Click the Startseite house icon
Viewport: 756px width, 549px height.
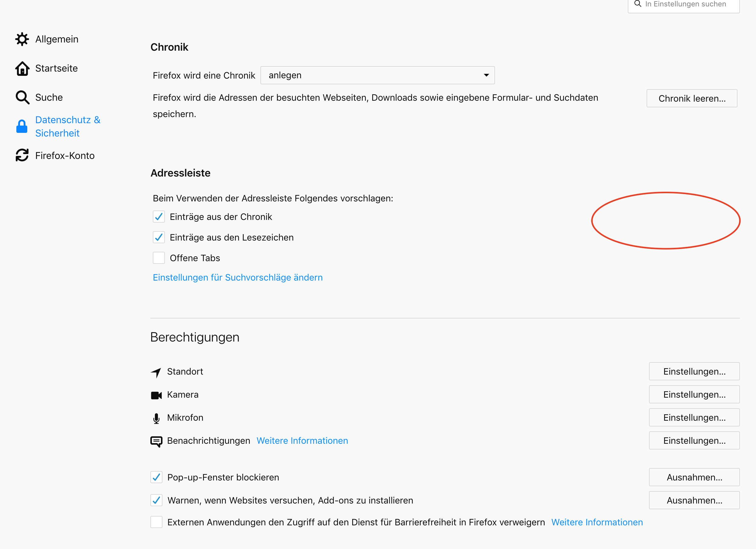point(22,68)
